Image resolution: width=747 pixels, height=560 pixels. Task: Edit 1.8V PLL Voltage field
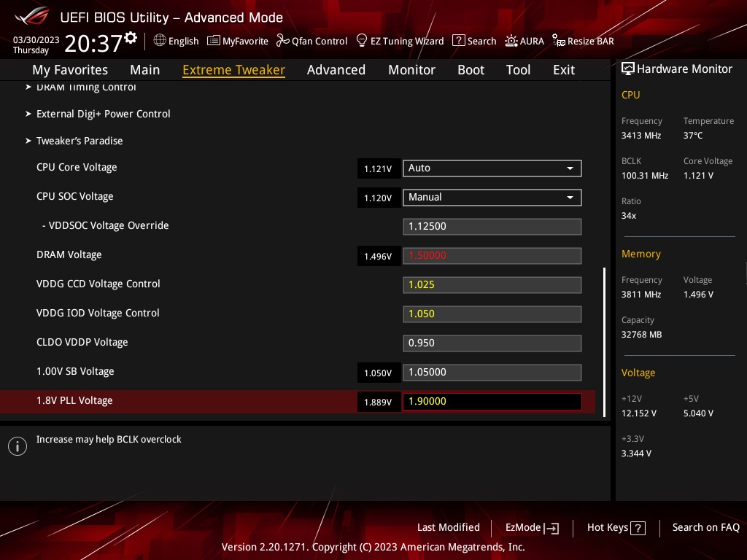(x=492, y=402)
